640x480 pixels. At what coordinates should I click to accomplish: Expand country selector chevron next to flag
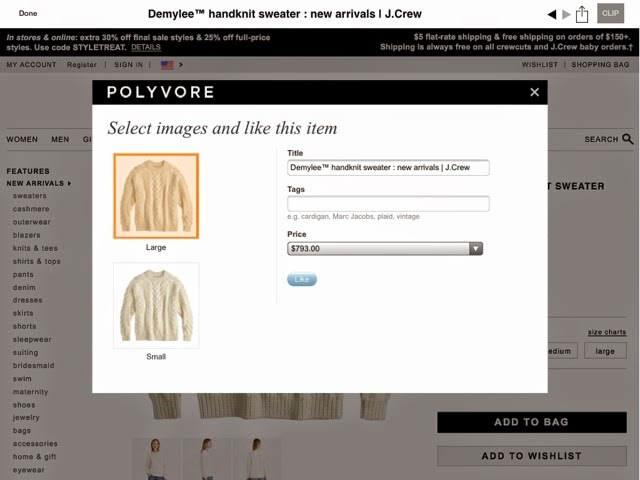[181, 64]
